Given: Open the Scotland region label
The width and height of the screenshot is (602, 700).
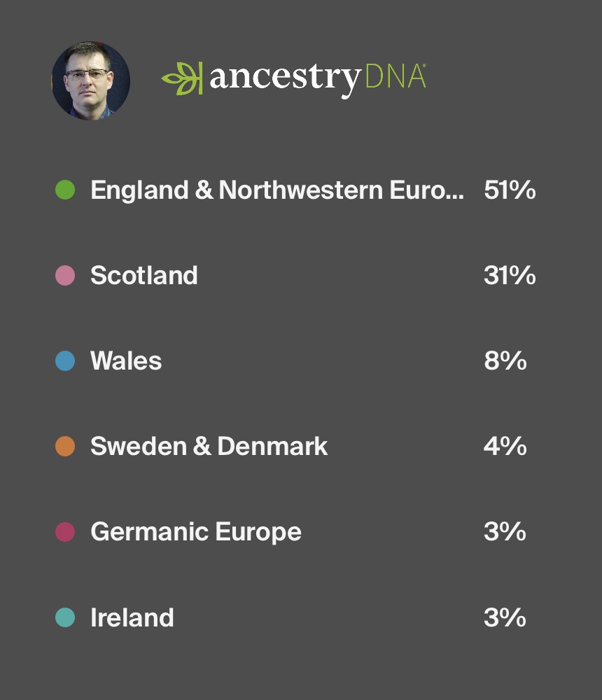Looking at the screenshot, I should [144, 275].
